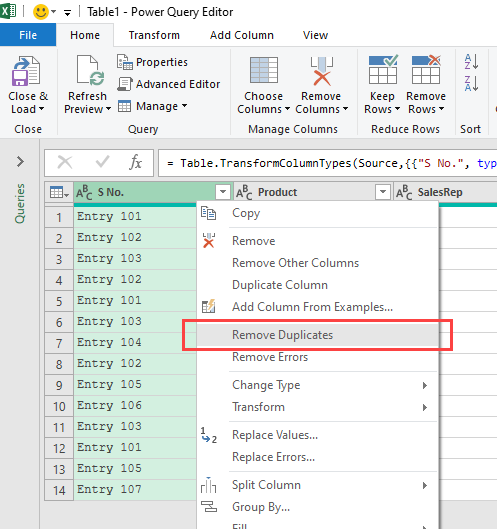
Task: Select Remove Duplicates
Action: pos(317,335)
